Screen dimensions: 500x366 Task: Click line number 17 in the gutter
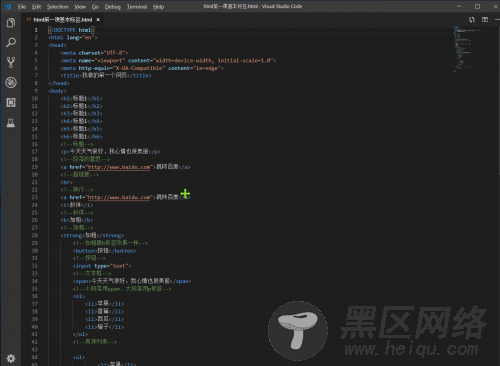click(35, 152)
